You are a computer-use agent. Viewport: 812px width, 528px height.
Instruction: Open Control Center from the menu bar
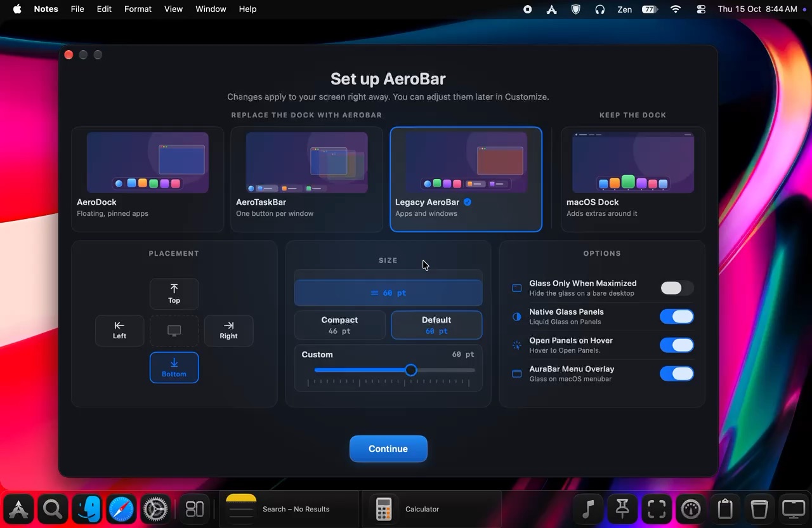pos(701,9)
